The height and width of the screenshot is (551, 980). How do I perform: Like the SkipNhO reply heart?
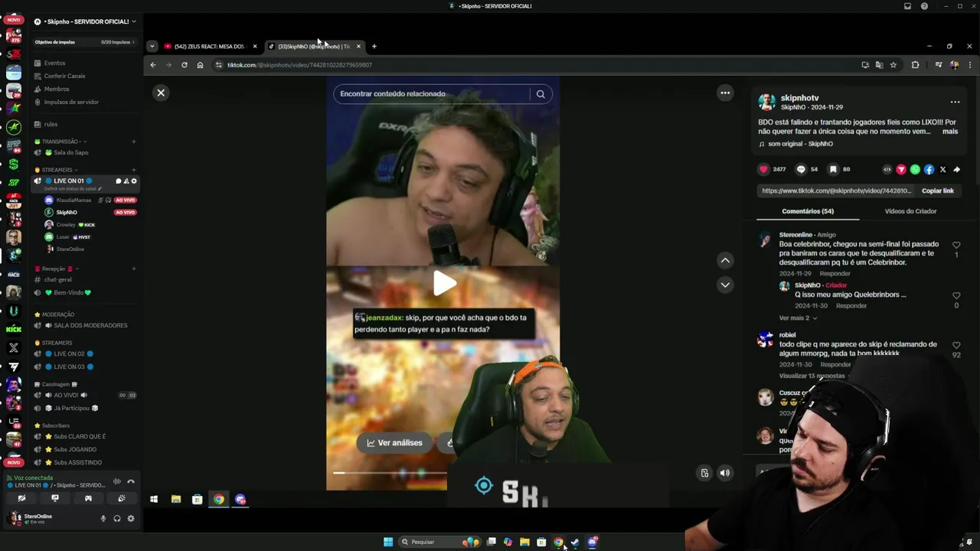[956, 295]
